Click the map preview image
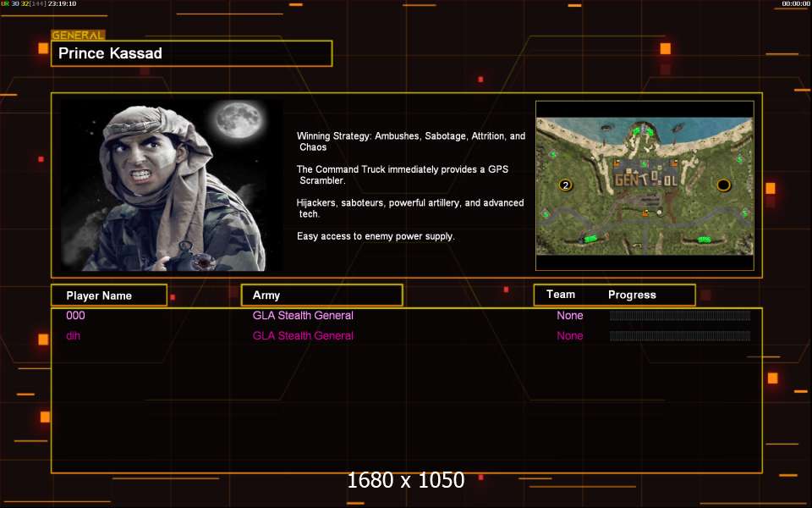The height and width of the screenshot is (508, 812). pos(645,185)
